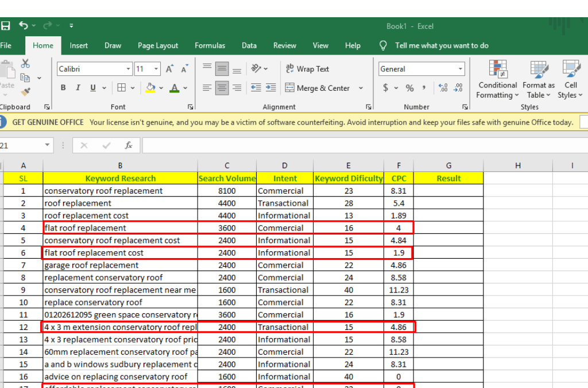The width and height of the screenshot is (588, 388).
Task: Increase decimal places
Action: point(443,88)
